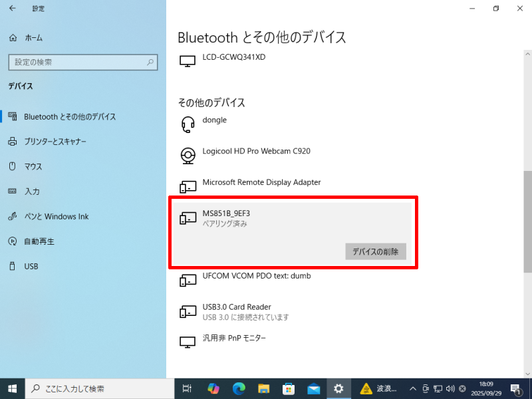
Task: Select the dongle headset device icon
Action: [188, 124]
